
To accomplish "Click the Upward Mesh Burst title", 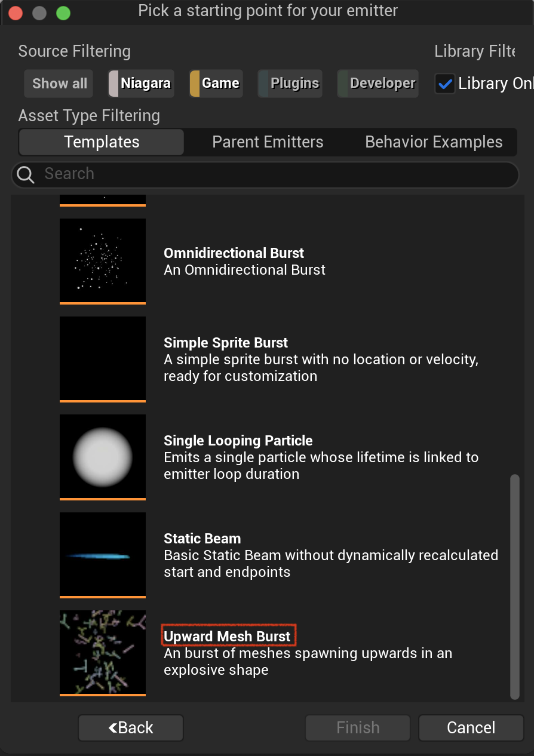I will click(228, 636).
